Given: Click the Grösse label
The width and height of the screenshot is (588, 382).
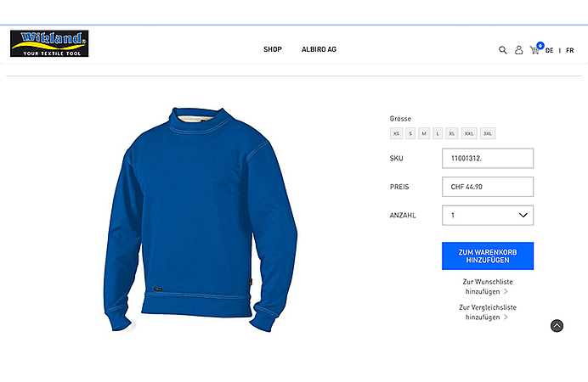Looking at the screenshot, I should point(400,119).
